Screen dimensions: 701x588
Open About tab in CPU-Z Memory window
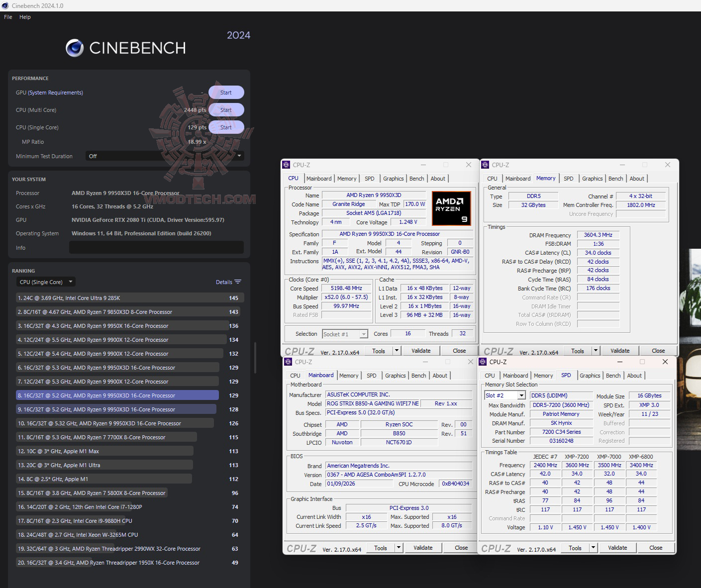pyautogui.click(x=637, y=179)
